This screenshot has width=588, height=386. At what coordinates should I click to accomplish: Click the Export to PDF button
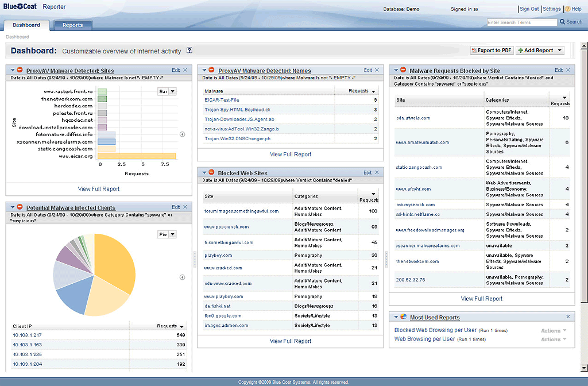[492, 51]
